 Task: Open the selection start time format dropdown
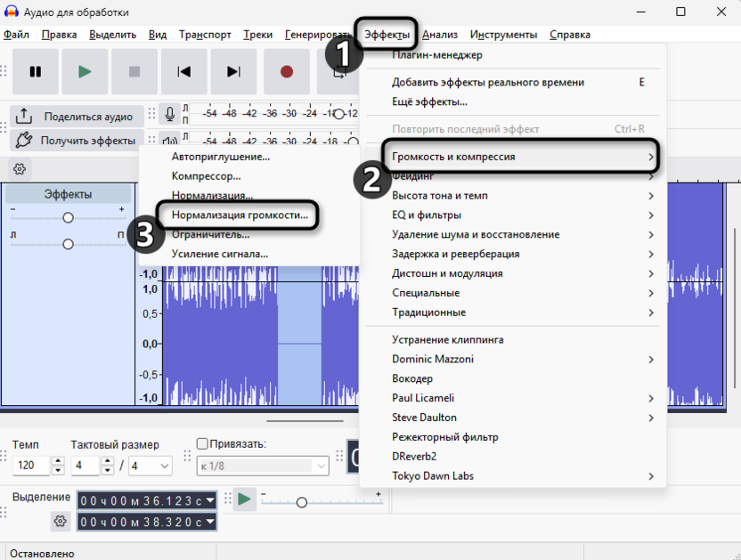tap(208, 499)
